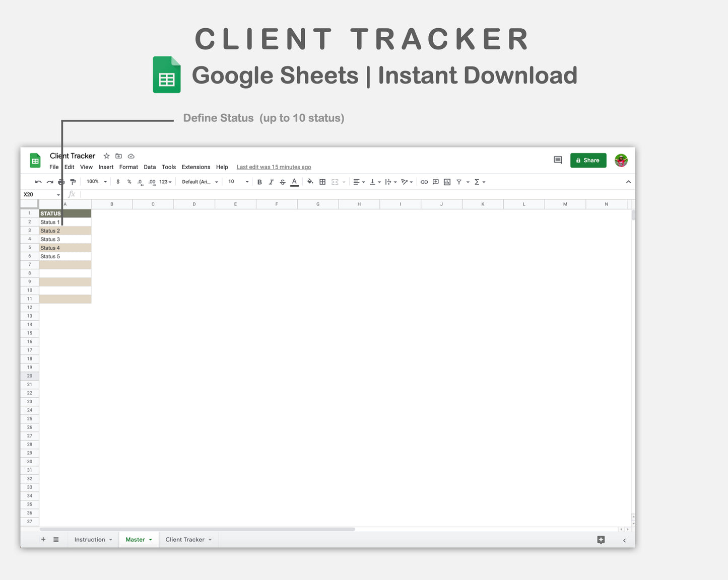
Task: Select the Status 3 cell
Action: tap(50, 239)
